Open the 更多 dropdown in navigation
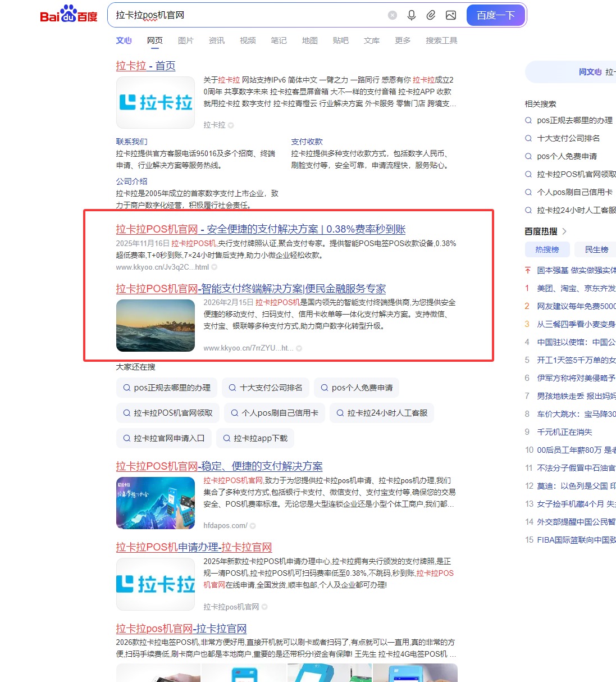 [x=402, y=40]
